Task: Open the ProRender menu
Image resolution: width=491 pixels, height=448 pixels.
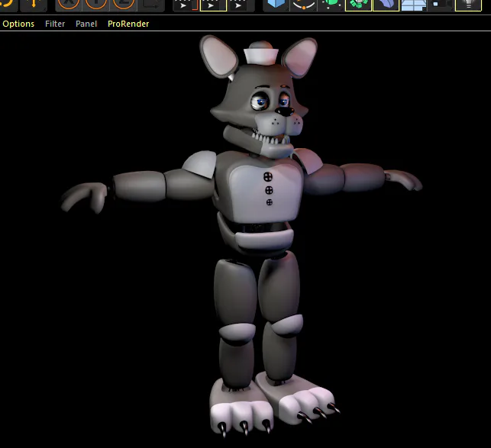Action: [128, 24]
